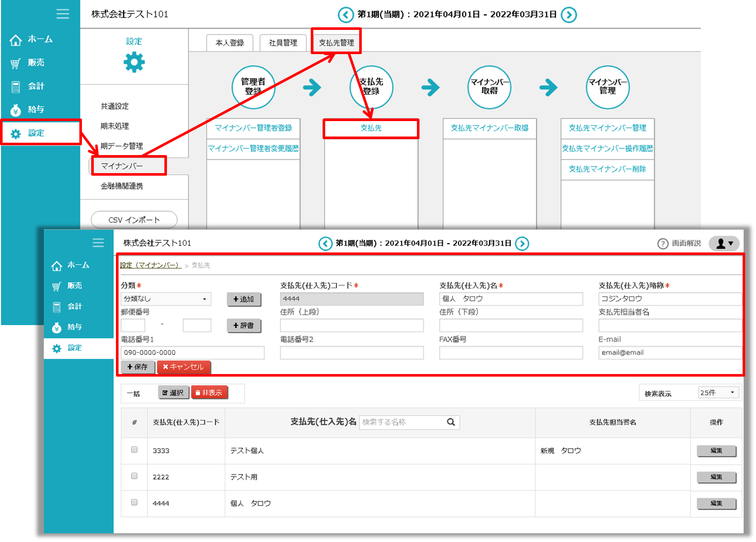The image size is (756, 542).
Task: Click the E-mail input field
Action: pyautogui.click(x=669, y=352)
